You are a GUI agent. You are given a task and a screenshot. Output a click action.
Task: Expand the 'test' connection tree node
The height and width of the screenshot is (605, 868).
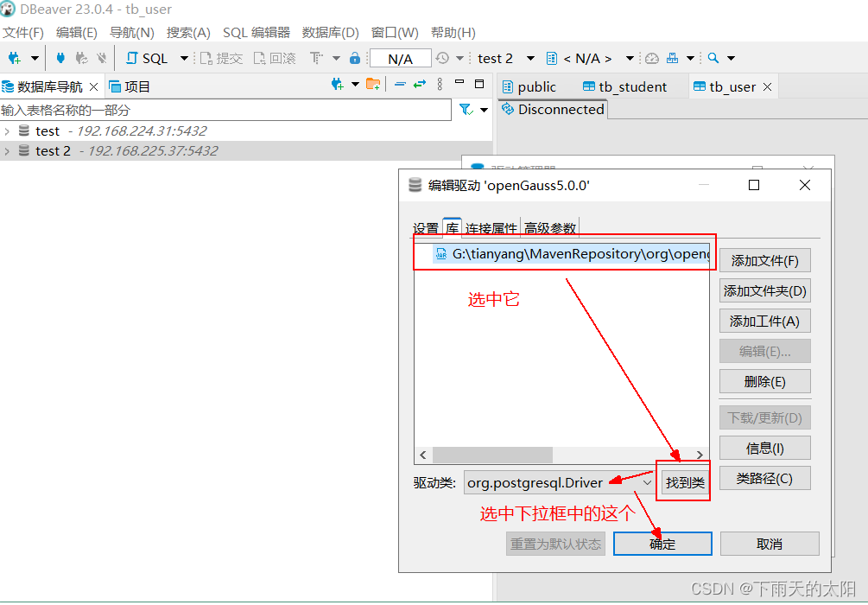[7, 131]
